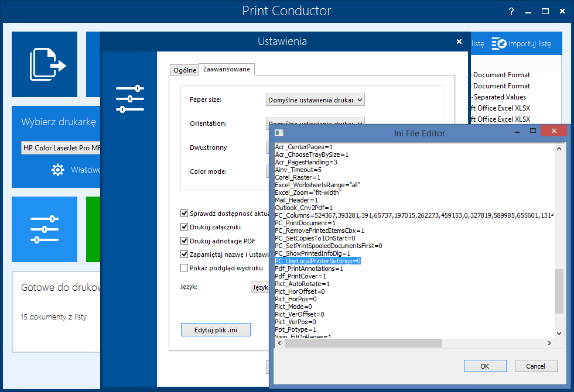574x392 pixels.
Task: Click line PC_SetPrintSpooledDocumentsFirst=0
Action: [x=329, y=246]
